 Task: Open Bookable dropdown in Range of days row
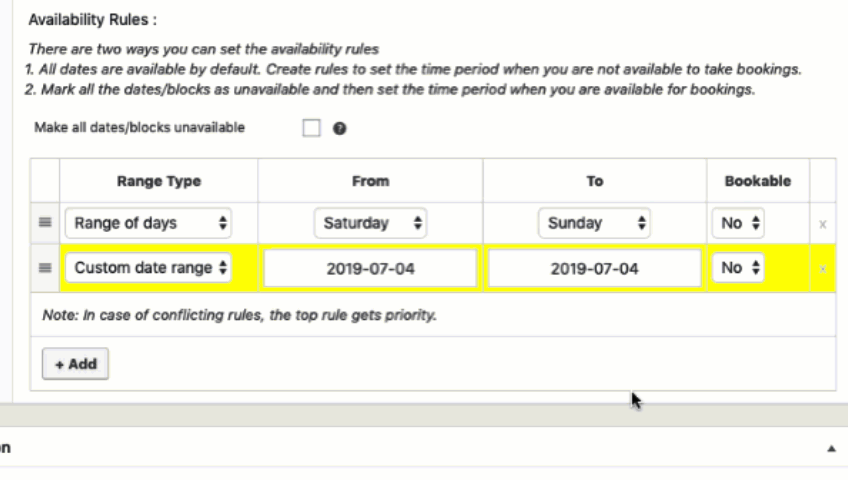coord(738,224)
